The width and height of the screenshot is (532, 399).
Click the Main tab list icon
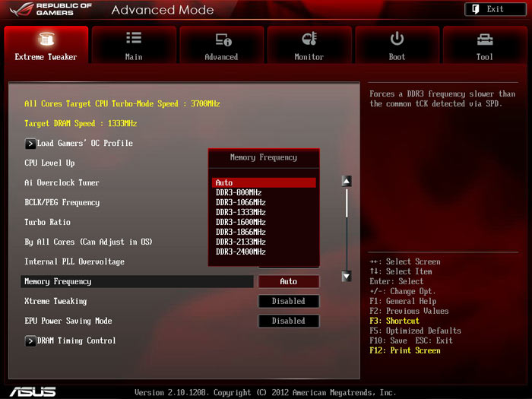[x=134, y=39]
